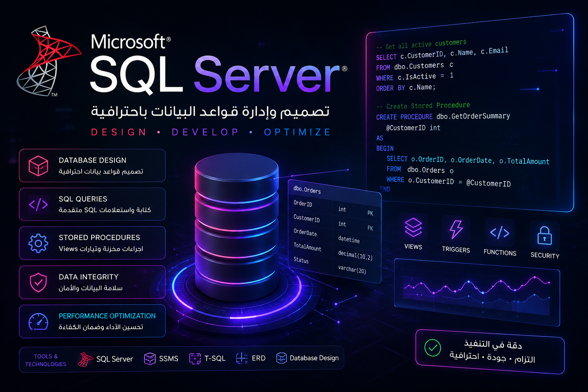
Task: Click the TOOLS & TECHNOLOGIES label
Action: tap(46, 360)
